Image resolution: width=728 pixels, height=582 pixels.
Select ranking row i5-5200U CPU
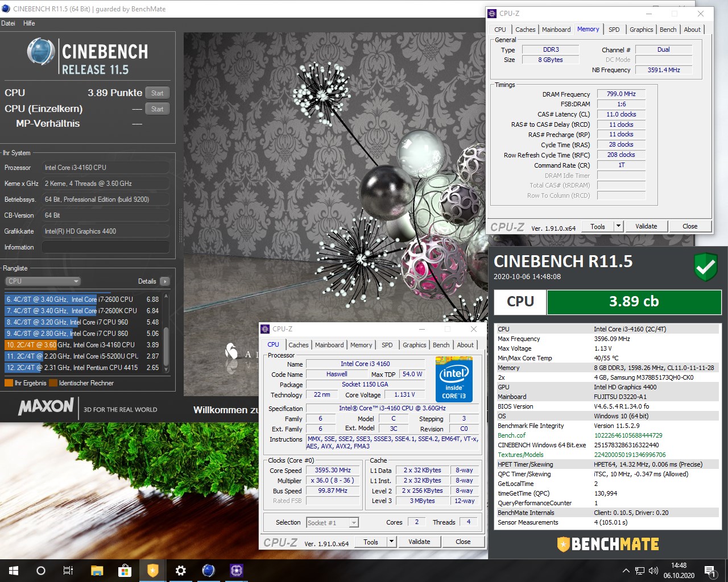(83, 356)
